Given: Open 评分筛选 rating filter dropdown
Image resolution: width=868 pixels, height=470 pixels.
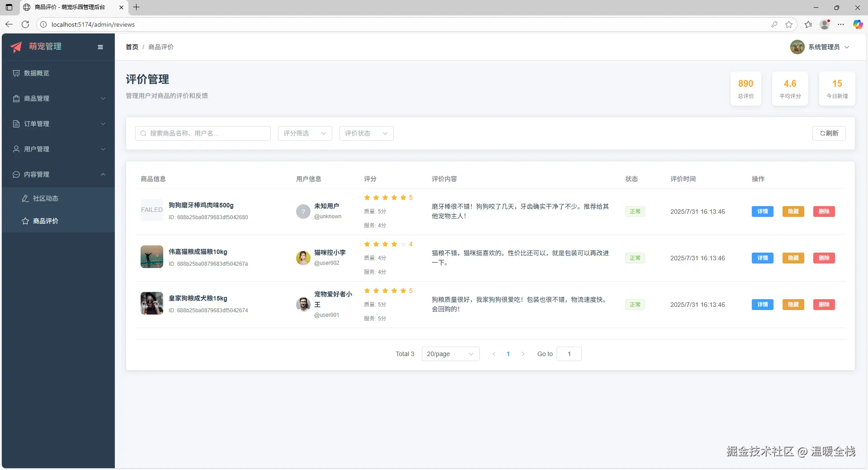Looking at the screenshot, I should pos(305,133).
